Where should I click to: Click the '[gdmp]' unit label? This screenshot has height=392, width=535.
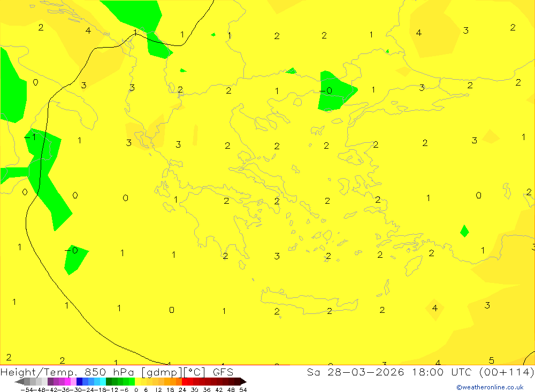click(x=162, y=373)
